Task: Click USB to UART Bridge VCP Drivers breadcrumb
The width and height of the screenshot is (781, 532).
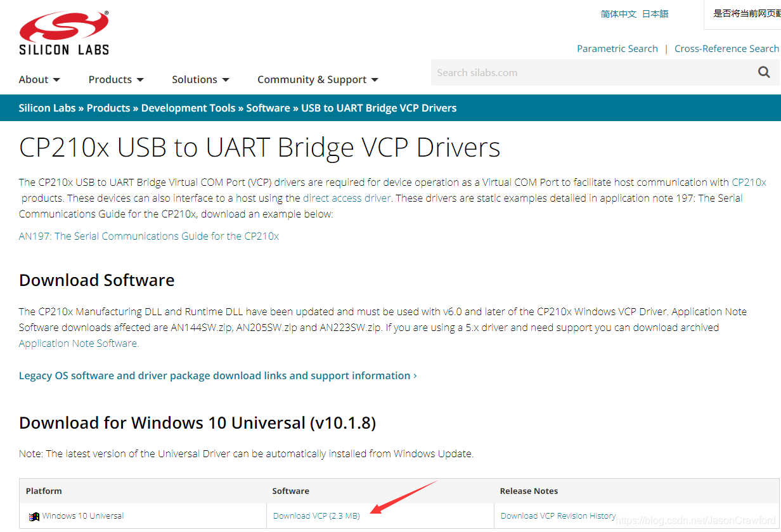Action: click(379, 108)
